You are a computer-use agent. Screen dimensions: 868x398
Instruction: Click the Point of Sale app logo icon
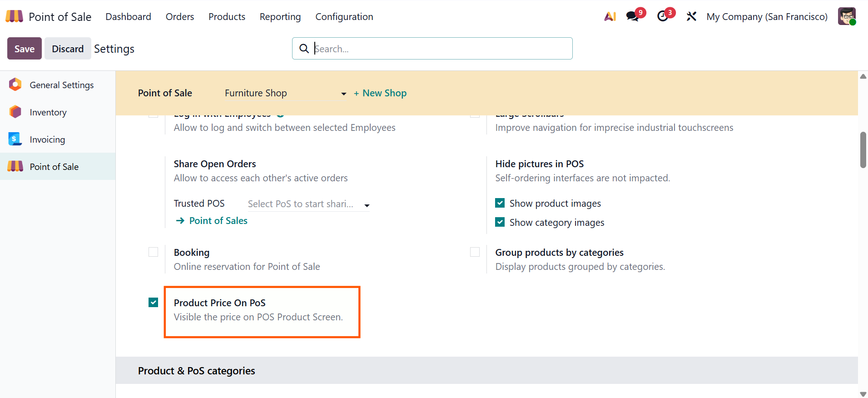[x=14, y=16]
